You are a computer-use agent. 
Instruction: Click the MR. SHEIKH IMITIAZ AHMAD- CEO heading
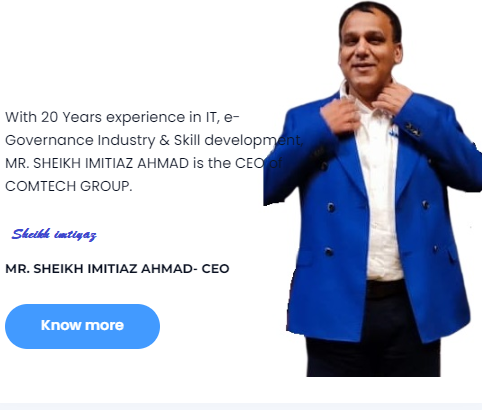pos(117,269)
